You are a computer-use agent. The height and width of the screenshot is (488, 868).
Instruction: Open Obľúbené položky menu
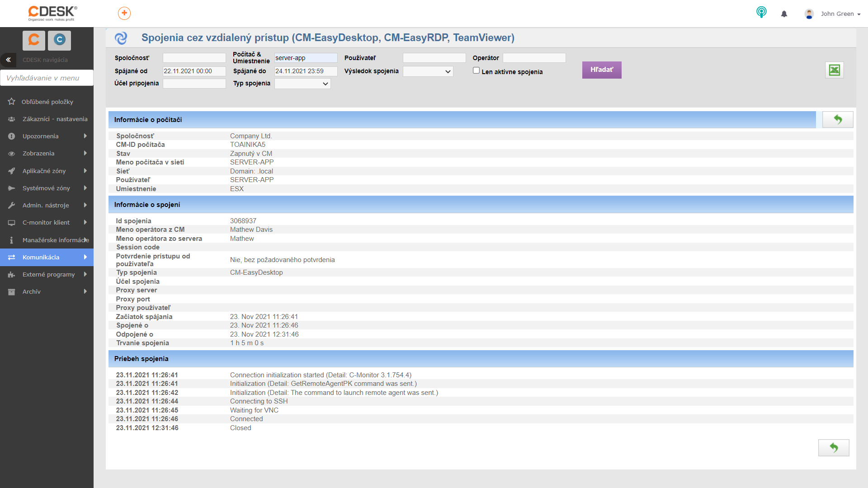[47, 102]
